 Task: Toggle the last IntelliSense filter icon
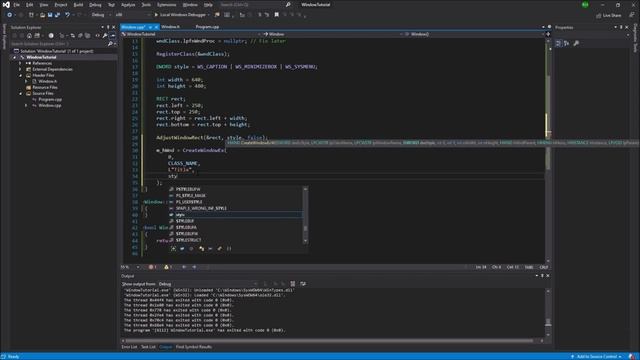click(229, 249)
